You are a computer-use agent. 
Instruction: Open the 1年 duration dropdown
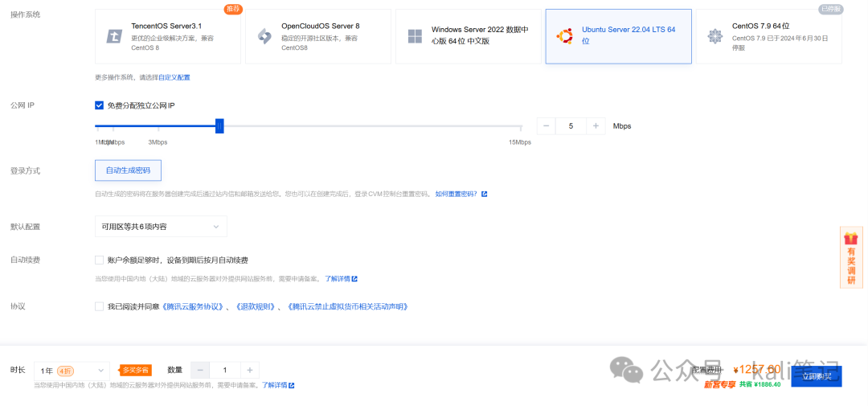[72, 370]
